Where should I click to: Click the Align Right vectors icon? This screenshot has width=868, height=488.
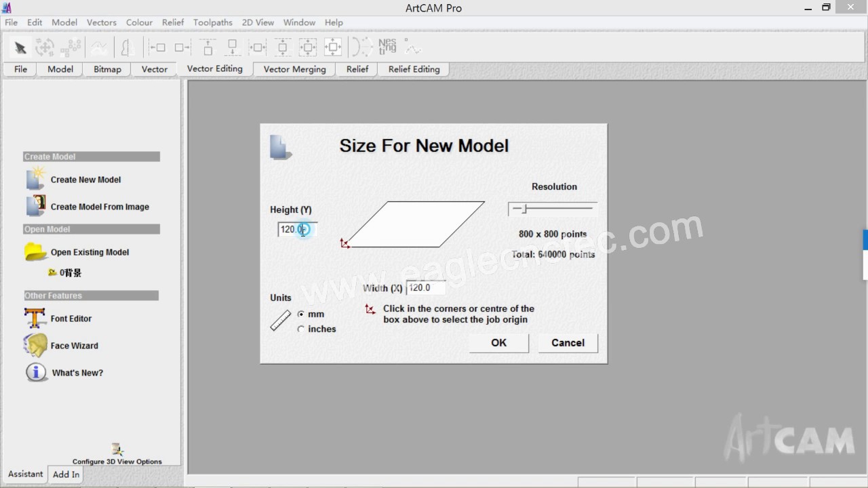coord(182,47)
